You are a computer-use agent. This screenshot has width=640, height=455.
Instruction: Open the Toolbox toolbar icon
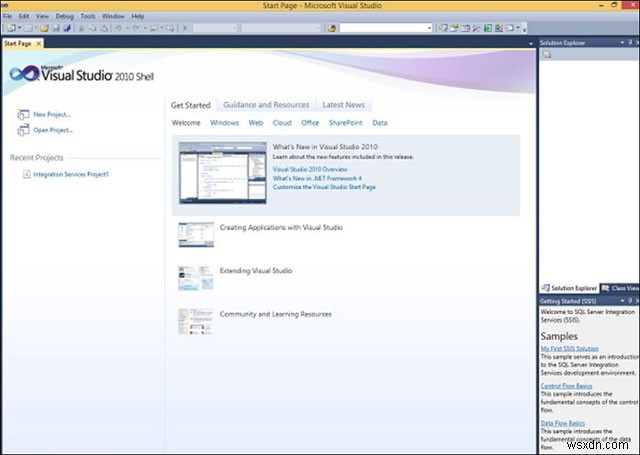click(476, 28)
